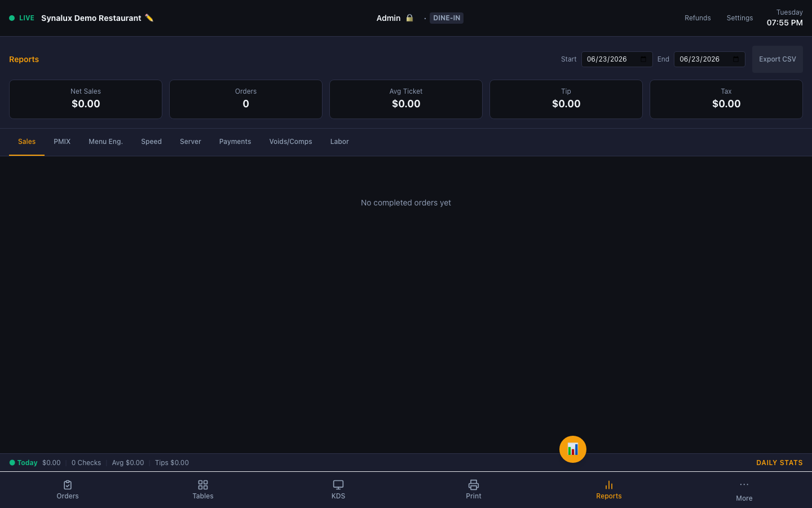Click the 'No completed orders yet' message
Viewport: 812px width, 508px height.
click(x=406, y=203)
